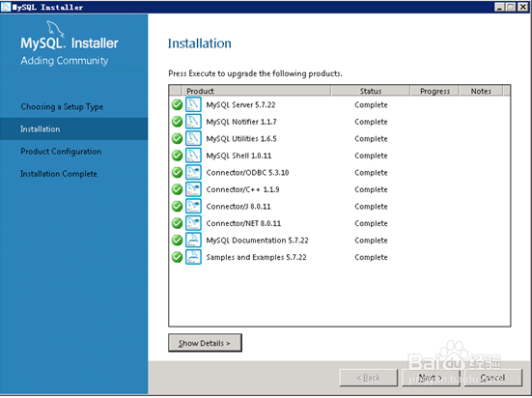The width and height of the screenshot is (532, 398).
Task: Click the Next button
Action: click(431, 378)
